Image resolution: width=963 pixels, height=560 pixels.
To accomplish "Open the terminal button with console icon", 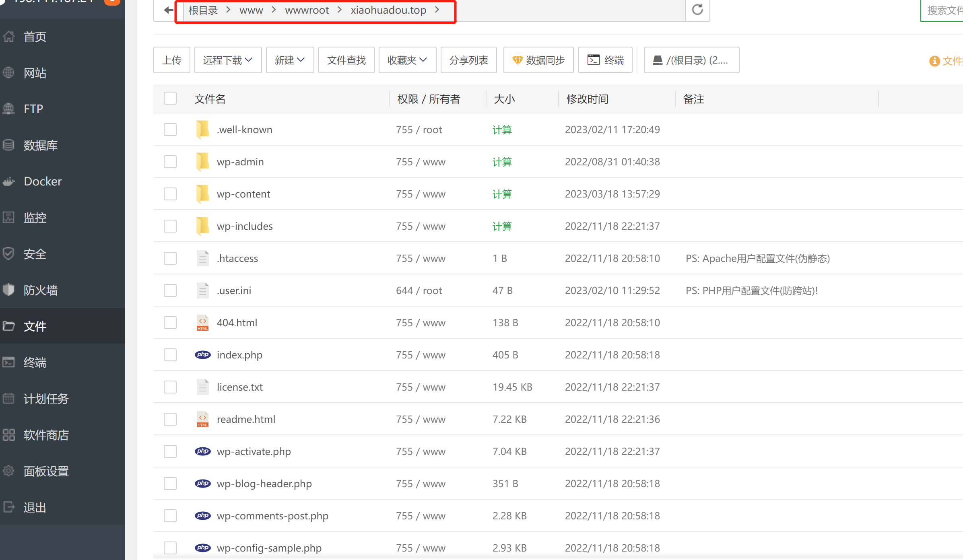I will 605,60.
